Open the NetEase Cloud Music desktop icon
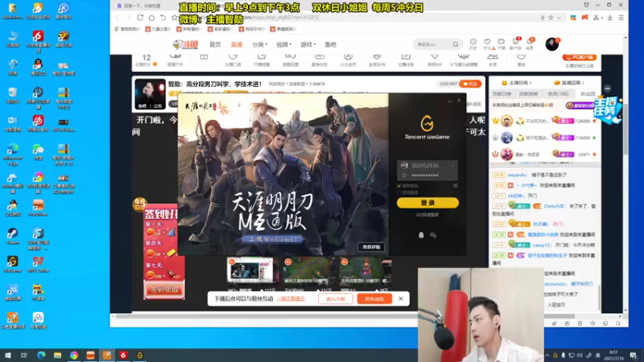 pyautogui.click(x=38, y=123)
